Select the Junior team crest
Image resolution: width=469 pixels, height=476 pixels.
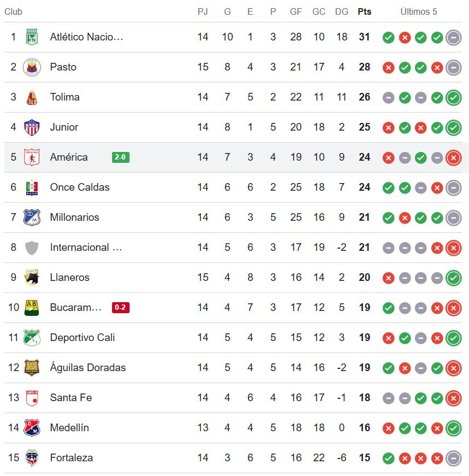pos(32,127)
